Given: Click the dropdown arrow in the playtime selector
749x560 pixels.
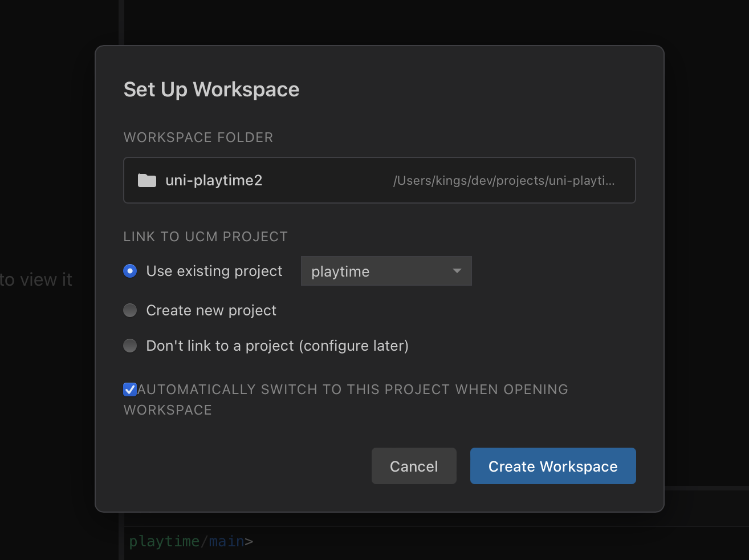Looking at the screenshot, I should [x=457, y=271].
